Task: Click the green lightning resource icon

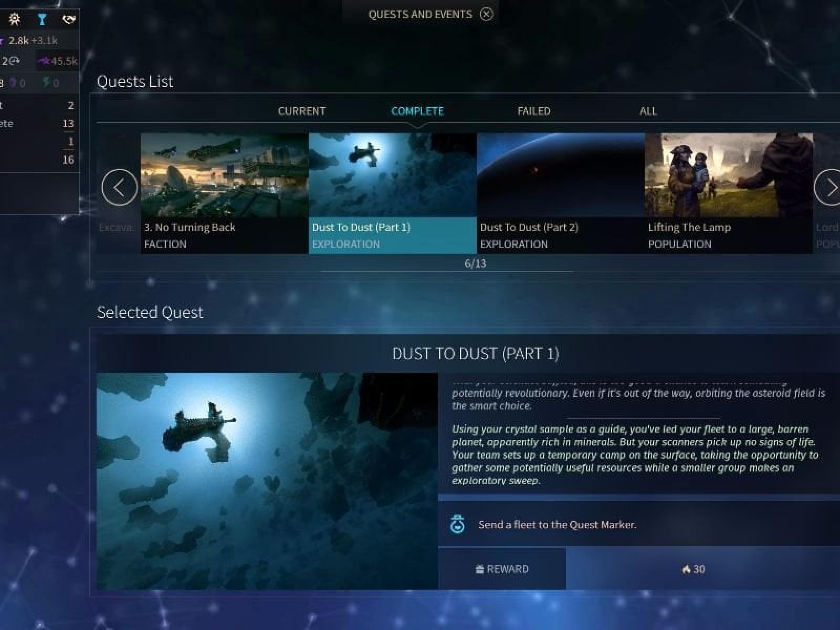Action: click(46, 82)
